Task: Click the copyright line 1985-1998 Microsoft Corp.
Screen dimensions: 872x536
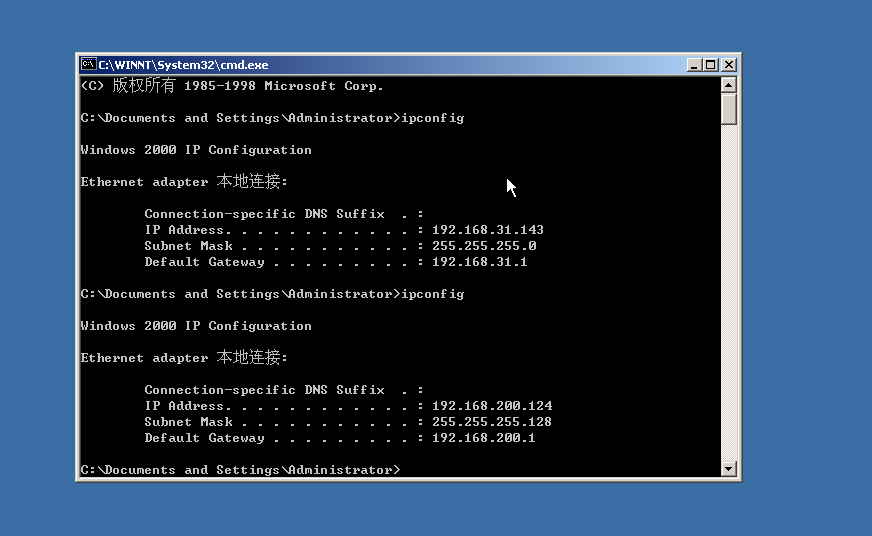Action: [232, 86]
